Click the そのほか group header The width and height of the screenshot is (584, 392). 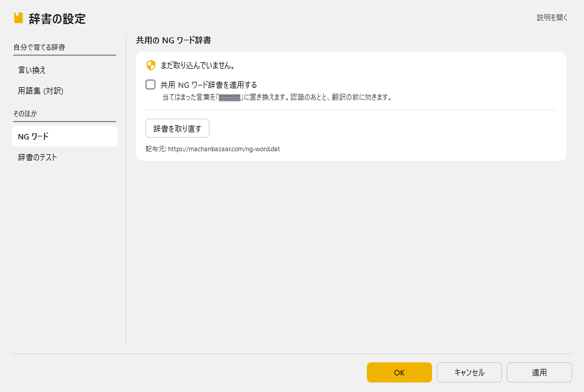tap(25, 113)
